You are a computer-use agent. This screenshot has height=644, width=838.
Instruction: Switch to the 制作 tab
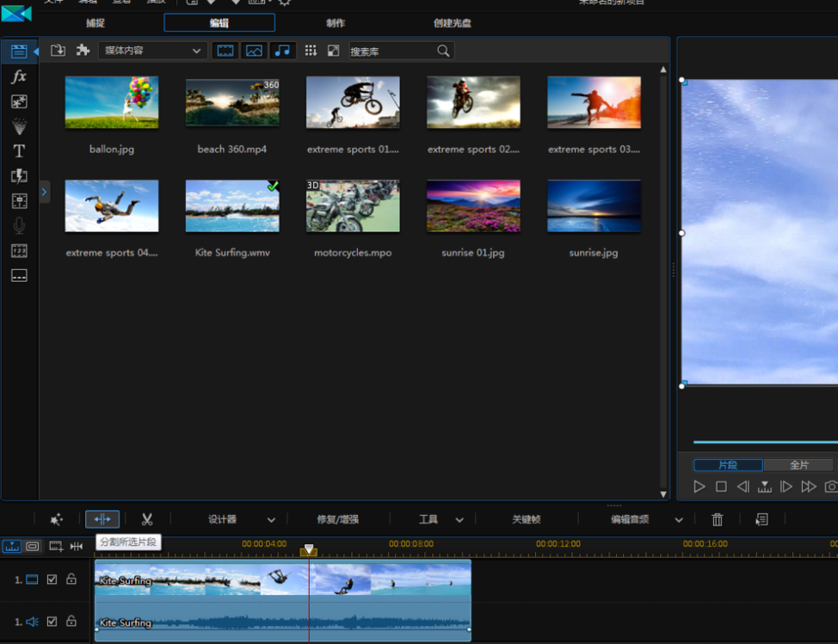click(336, 23)
